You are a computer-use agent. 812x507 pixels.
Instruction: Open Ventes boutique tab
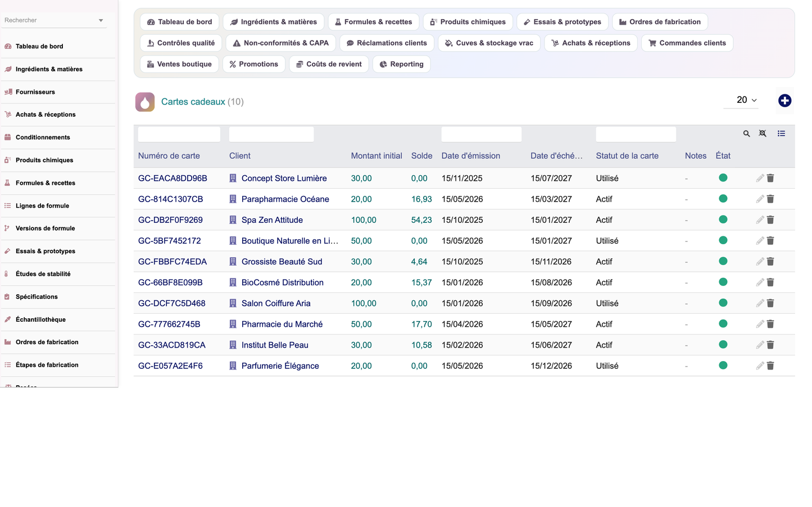pos(180,64)
